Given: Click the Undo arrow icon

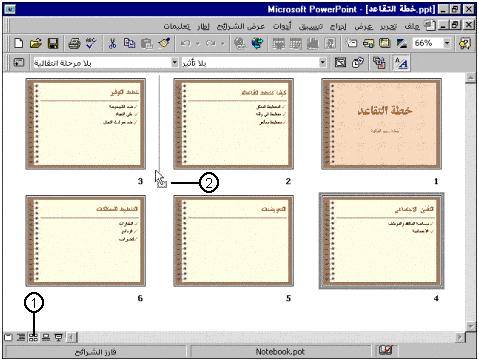Looking at the screenshot, I should click(x=186, y=43).
